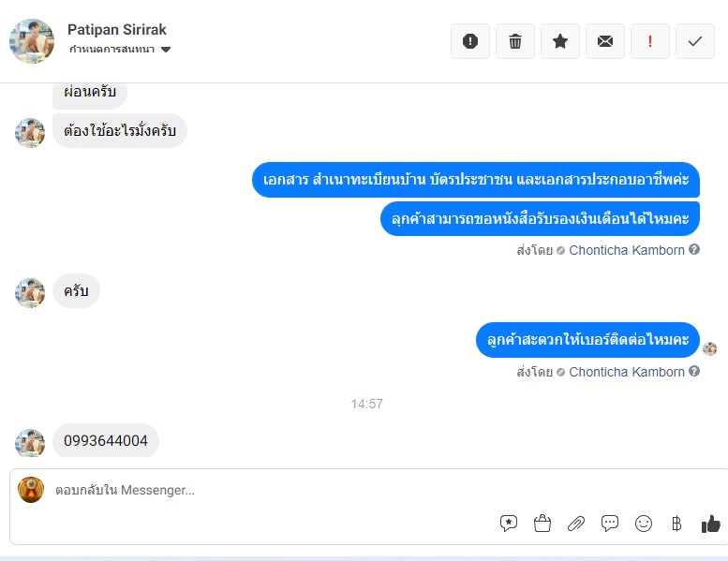Open saved replies speech bubble star icon
The image size is (728, 561).
[x=509, y=524]
